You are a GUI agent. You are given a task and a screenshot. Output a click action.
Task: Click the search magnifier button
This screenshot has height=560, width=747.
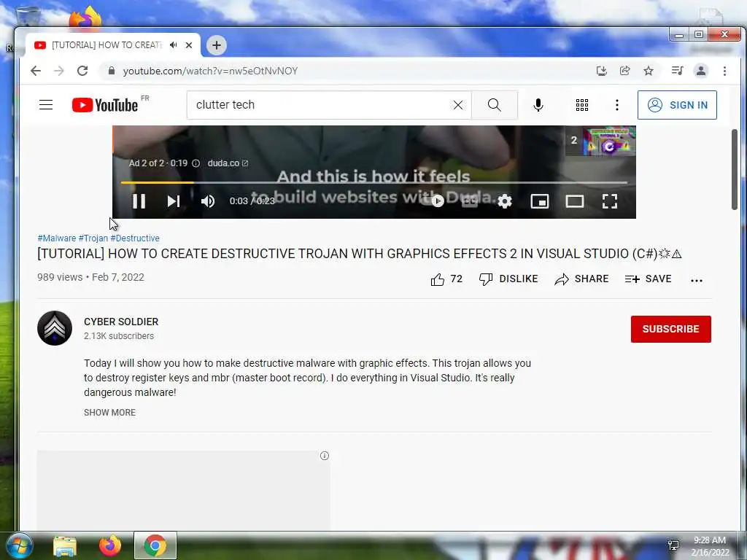(x=494, y=105)
